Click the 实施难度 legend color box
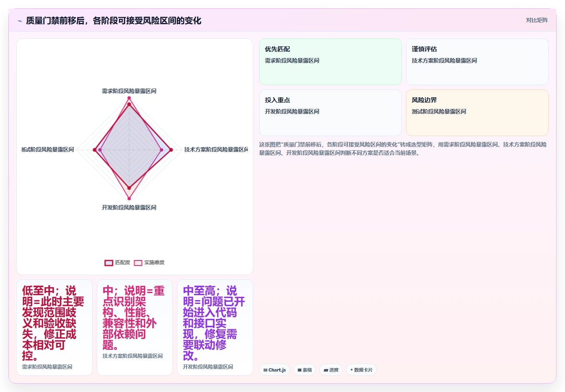 tap(138, 263)
